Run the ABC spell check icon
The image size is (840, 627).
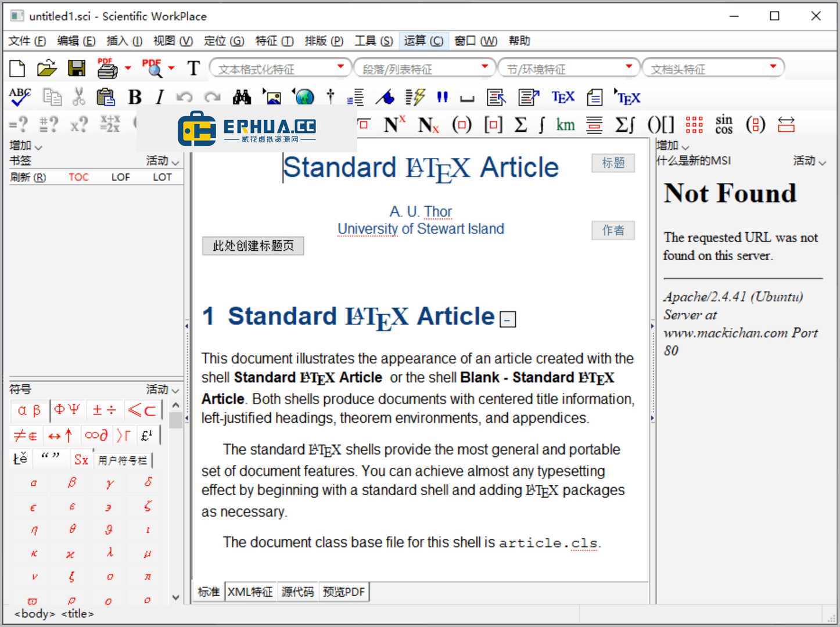[20, 97]
